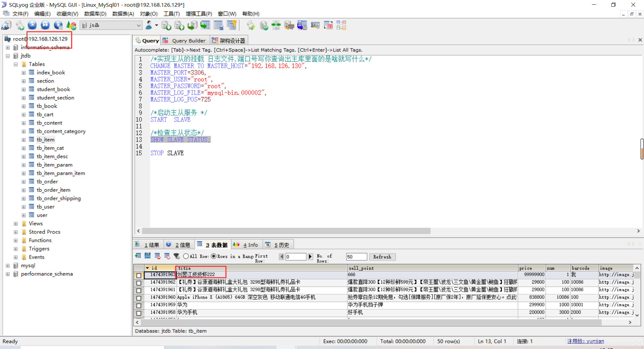Click the database synchronization wizard icon

point(264,25)
